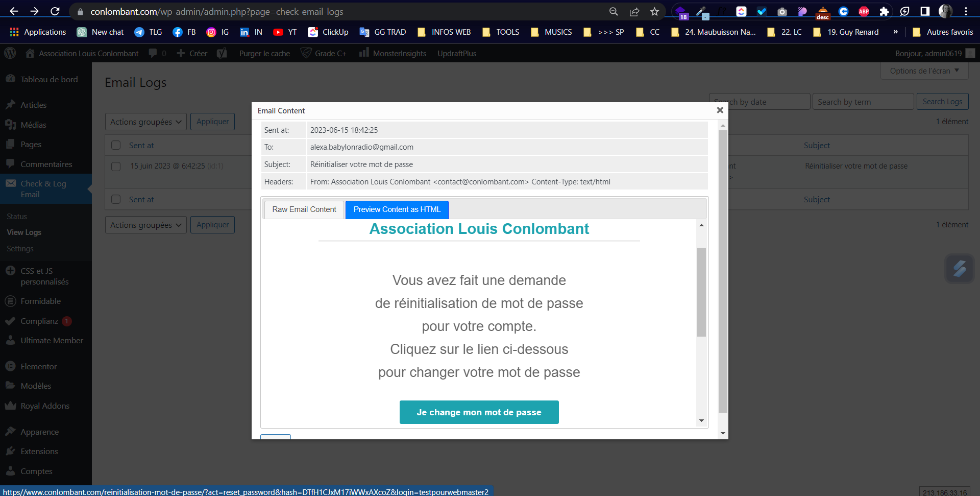Click Je change mon mot de passe
This screenshot has width=980, height=496.
click(x=479, y=412)
